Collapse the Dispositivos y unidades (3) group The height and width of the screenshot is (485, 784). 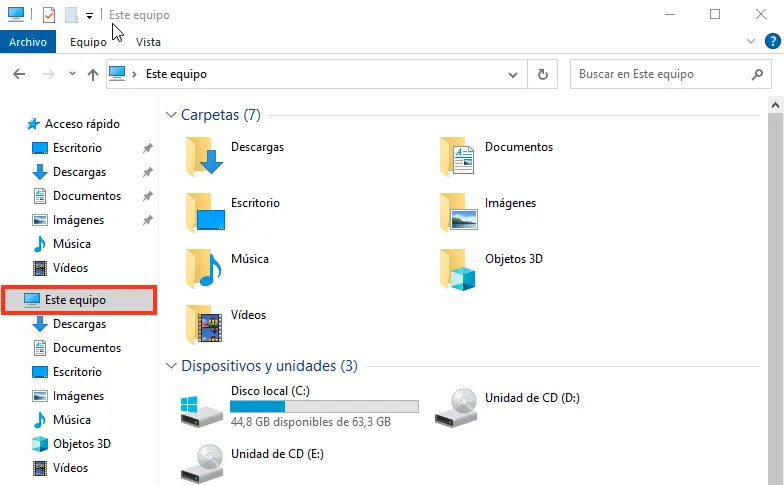coord(171,366)
